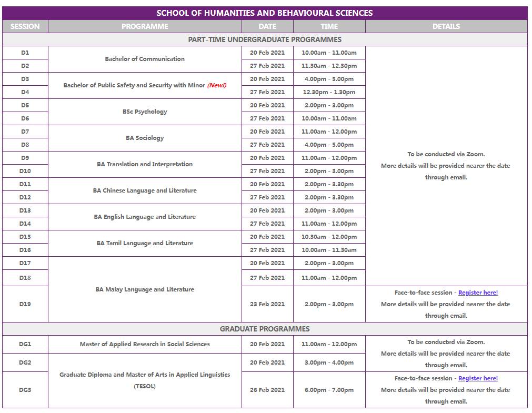
Task: Select the BSc Psychology programme cell
Action: coord(144,112)
